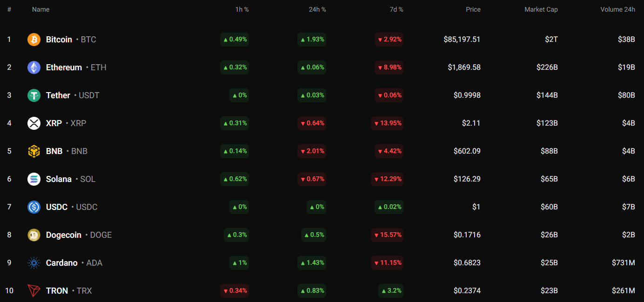Click the XRP logo icon
The height and width of the screenshot is (302, 644).
coord(34,123)
